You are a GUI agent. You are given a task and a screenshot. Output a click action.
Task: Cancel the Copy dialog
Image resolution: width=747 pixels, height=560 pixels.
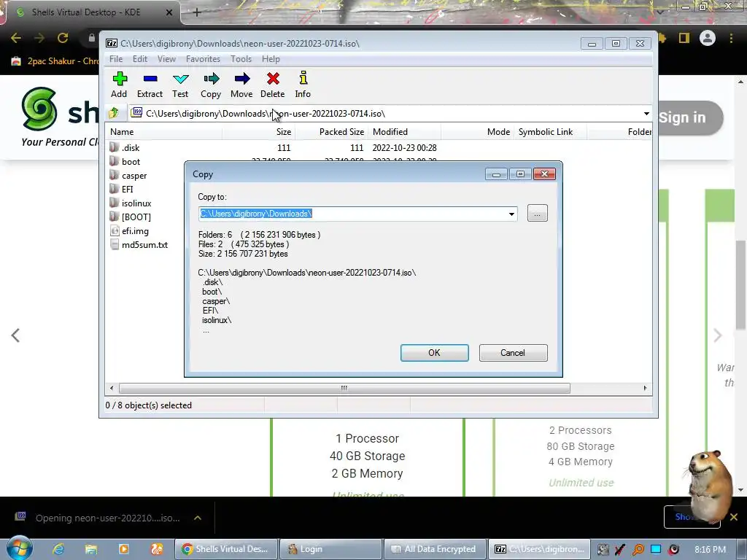(513, 353)
